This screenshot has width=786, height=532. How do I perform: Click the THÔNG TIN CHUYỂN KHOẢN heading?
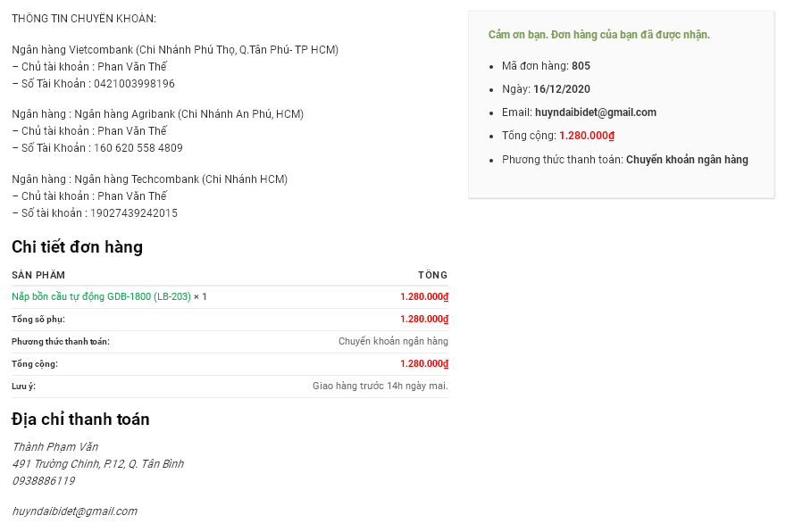84,19
